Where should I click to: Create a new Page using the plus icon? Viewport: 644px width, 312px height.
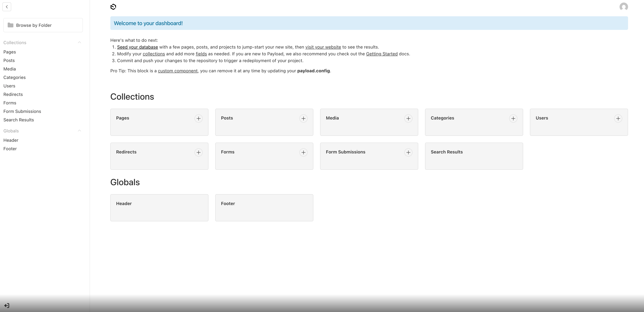[198, 118]
